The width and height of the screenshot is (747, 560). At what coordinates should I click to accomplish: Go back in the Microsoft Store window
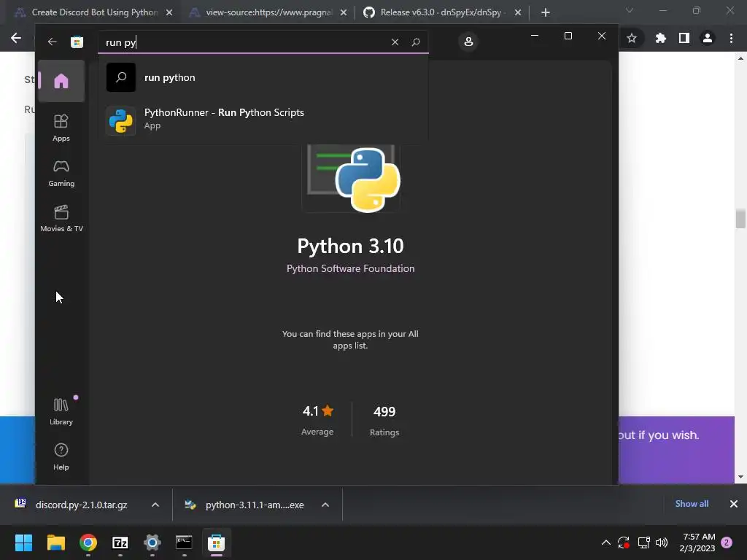tap(52, 42)
